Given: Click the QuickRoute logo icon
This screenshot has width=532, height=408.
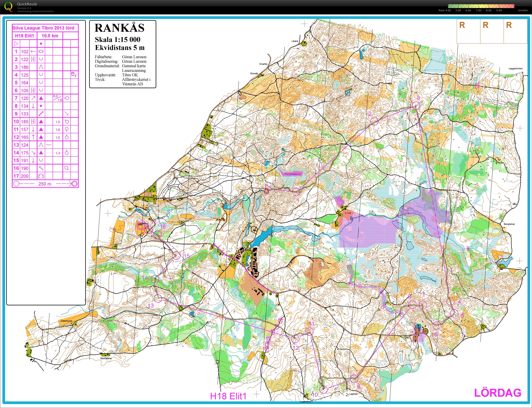Looking at the screenshot, I should coord(9,7).
